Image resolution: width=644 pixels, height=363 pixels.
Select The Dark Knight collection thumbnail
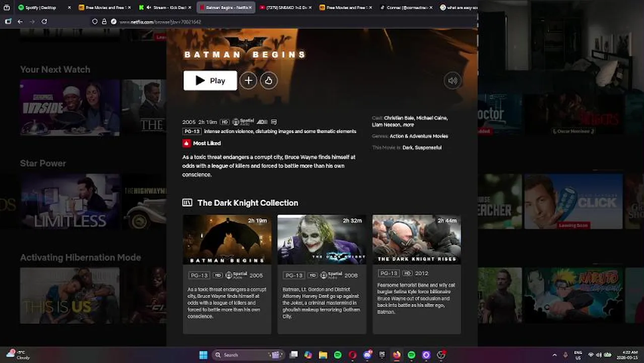(x=321, y=239)
